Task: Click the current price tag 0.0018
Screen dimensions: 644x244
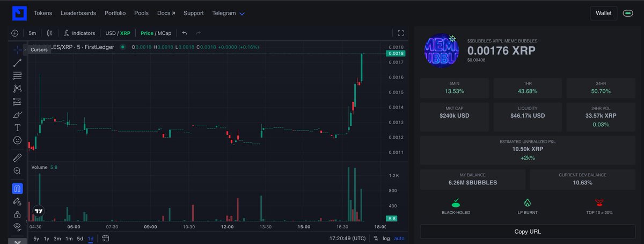Action: pos(396,53)
